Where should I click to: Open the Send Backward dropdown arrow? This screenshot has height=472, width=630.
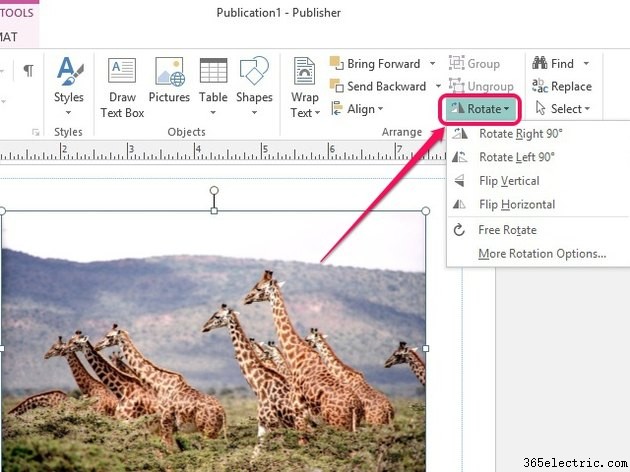[438, 86]
